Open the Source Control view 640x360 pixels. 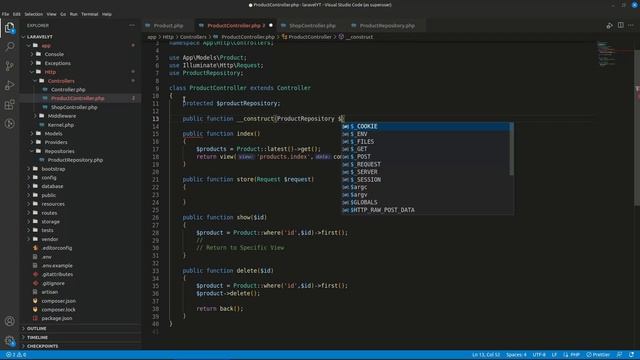[9, 66]
